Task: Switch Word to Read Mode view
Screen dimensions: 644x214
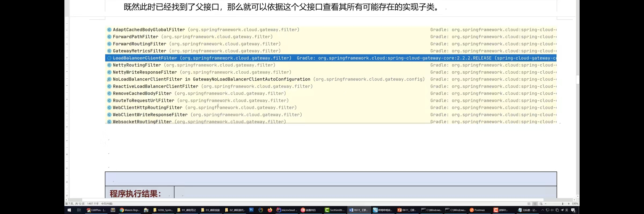Action: [x=529, y=204]
